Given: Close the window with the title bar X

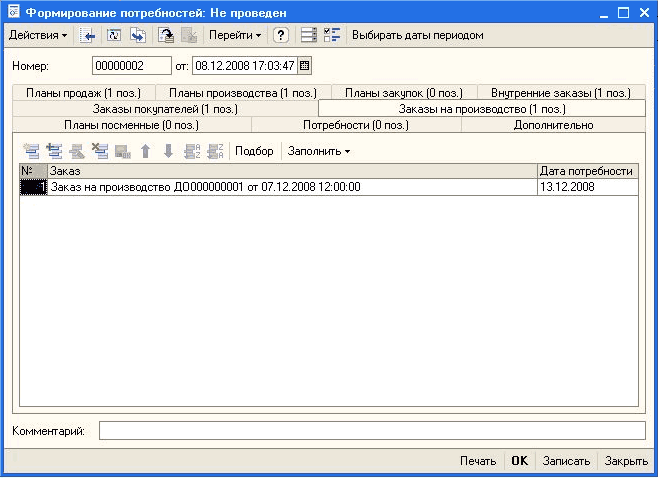Looking at the screenshot, I should pyautogui.click(x=644, y=13).
